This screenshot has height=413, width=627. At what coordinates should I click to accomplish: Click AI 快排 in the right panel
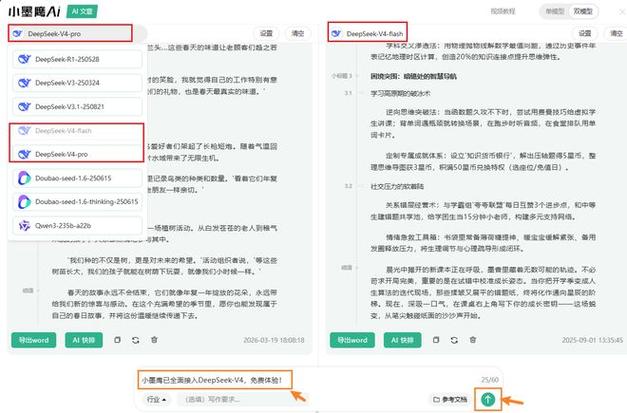coord(402,340)
